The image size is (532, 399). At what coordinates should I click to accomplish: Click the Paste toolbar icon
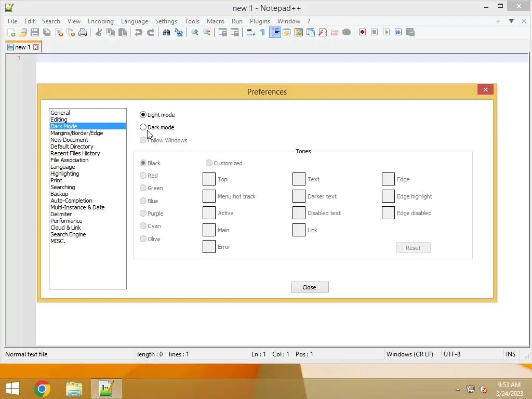click(123, 32)
